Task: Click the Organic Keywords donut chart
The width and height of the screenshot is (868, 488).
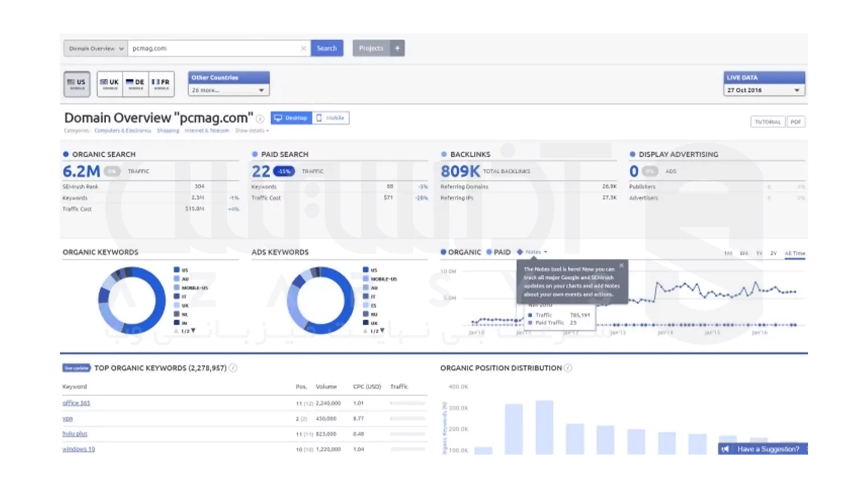Action: point(132,300)
